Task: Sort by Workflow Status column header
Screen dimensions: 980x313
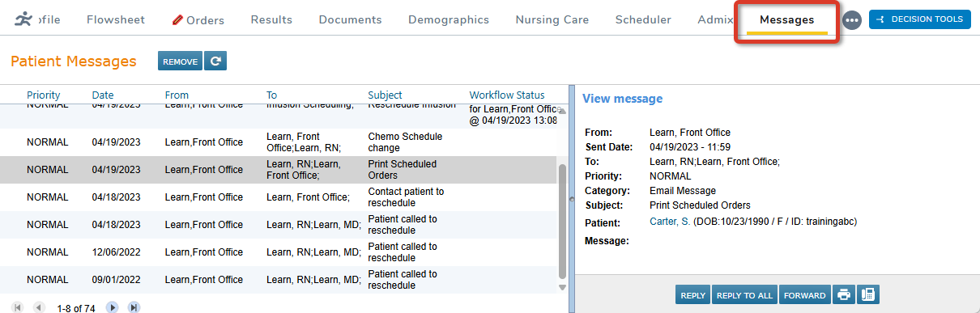Action: pyautogui.click(x=507, y=95)
